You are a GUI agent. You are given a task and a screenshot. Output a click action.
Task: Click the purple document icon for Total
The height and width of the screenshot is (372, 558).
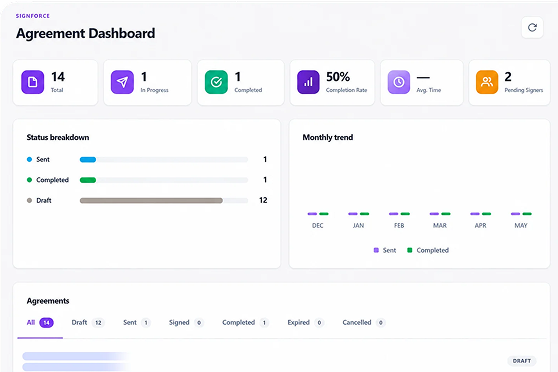[32, 82]
